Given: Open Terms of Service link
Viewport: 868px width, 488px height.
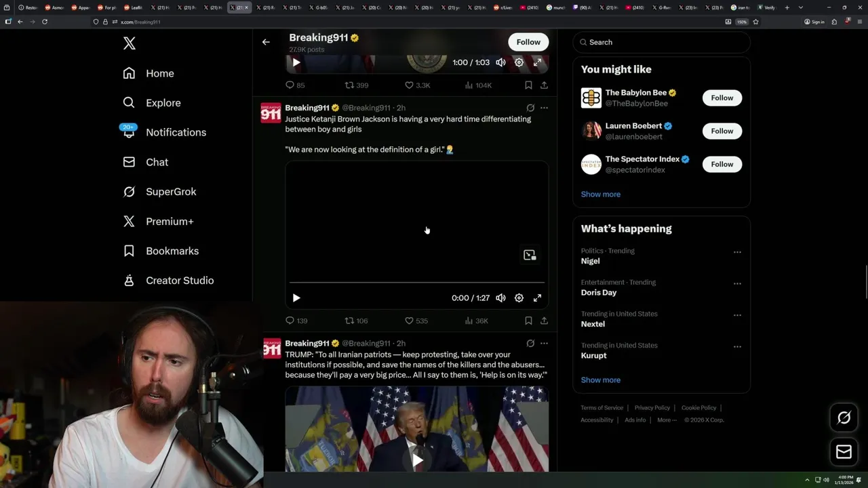Looking at the screenshot, I should coord(601,408).
